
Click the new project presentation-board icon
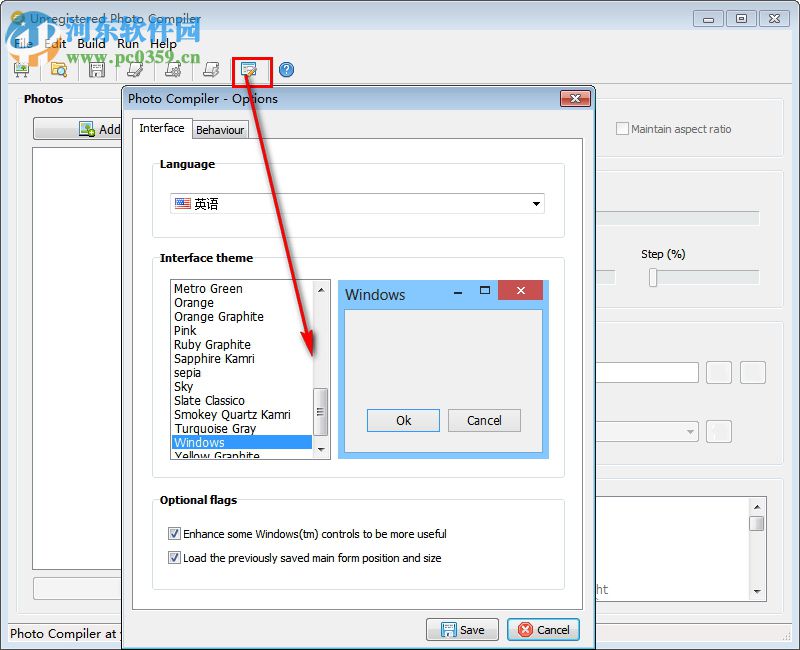pos(21,69)
